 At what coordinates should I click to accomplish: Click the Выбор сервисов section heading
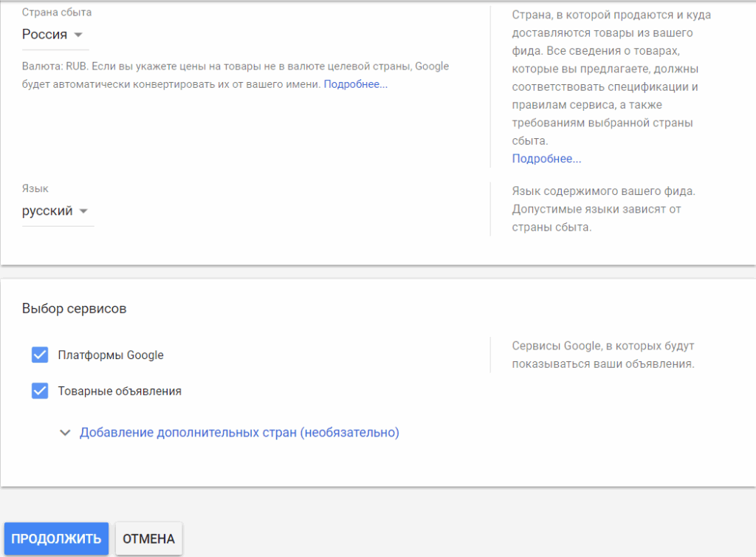pos(74,309)
